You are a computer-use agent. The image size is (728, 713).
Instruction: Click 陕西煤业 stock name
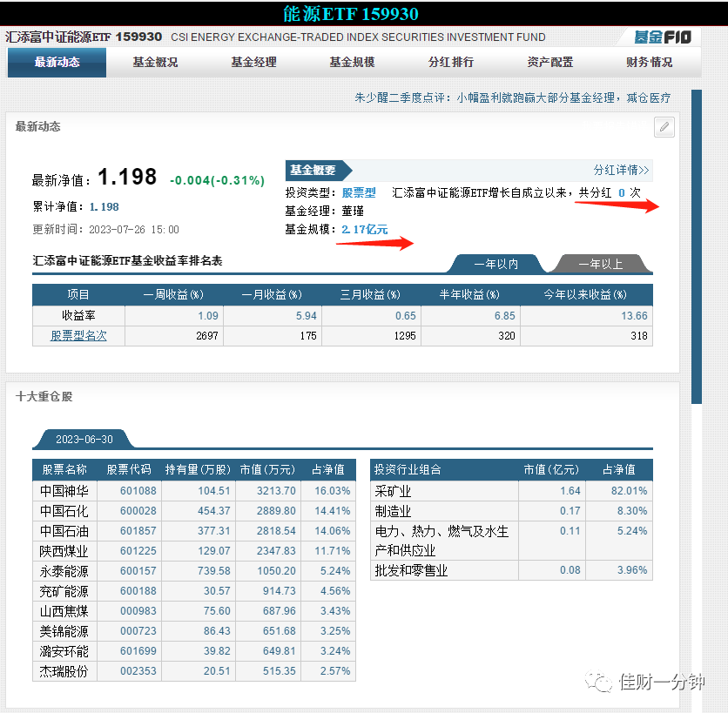pyautogui.click(x=64, y=551)
